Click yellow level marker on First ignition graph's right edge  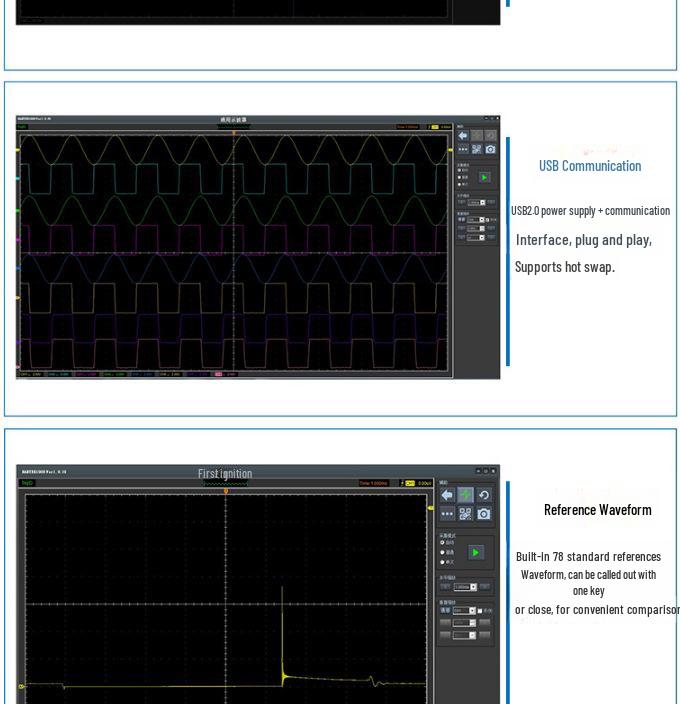(431, 508)
